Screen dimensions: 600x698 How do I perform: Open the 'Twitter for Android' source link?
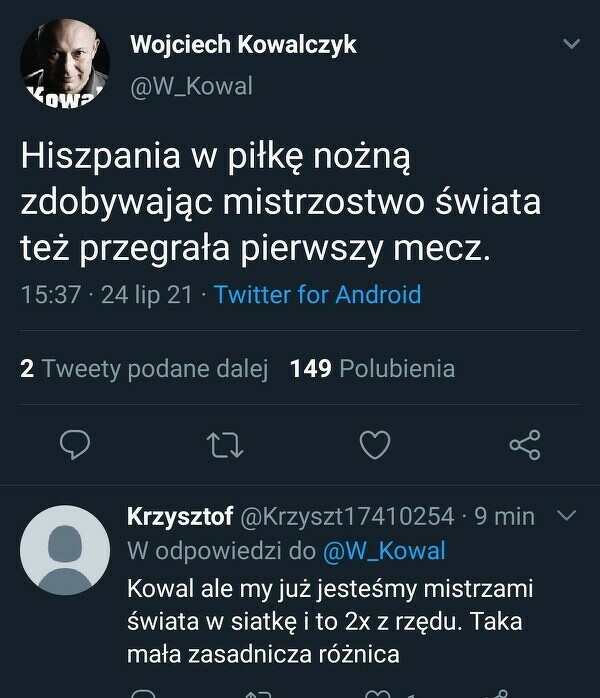click(x=317, y=295)
